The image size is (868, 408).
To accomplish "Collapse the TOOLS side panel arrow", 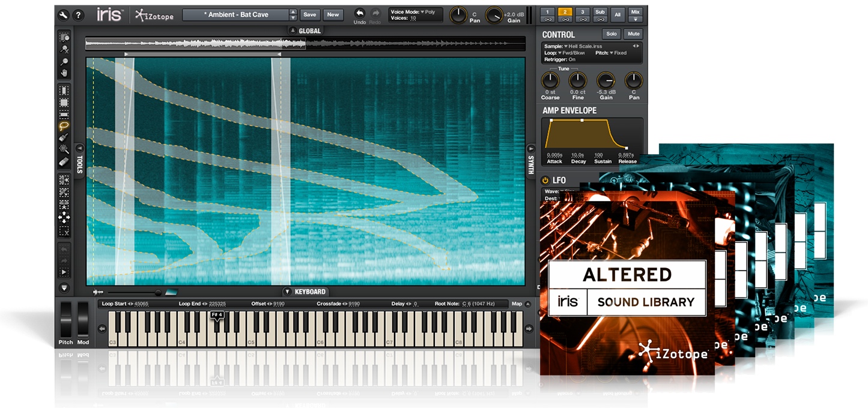I will 79,148.
